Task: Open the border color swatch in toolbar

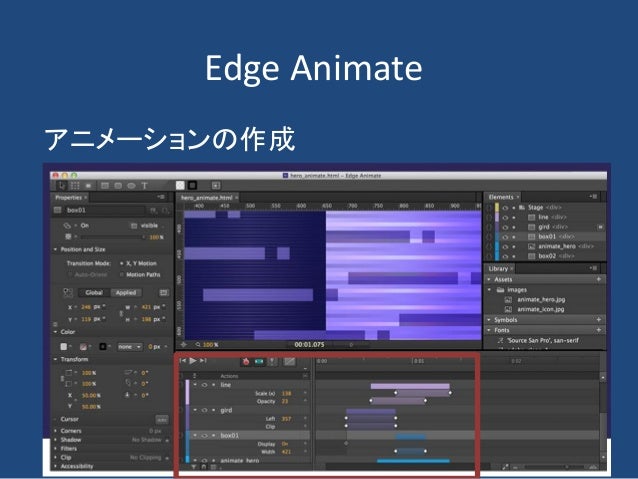Action: click(192, 186)
